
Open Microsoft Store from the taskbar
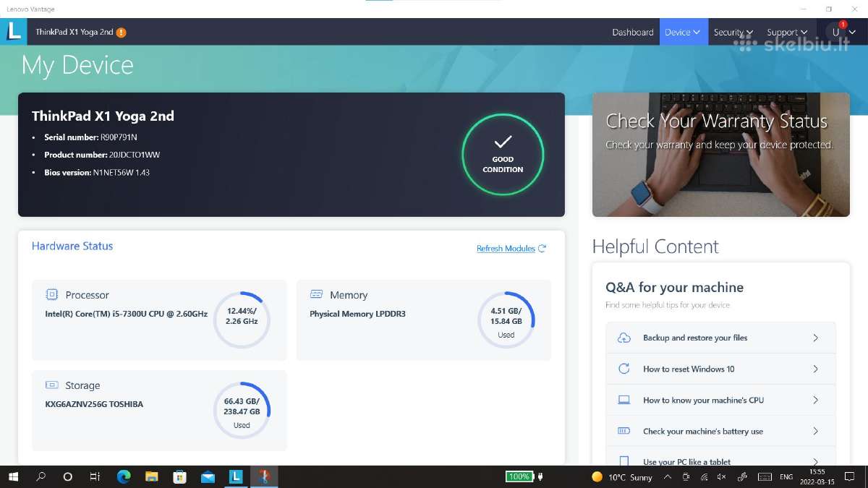coord(179,476)
